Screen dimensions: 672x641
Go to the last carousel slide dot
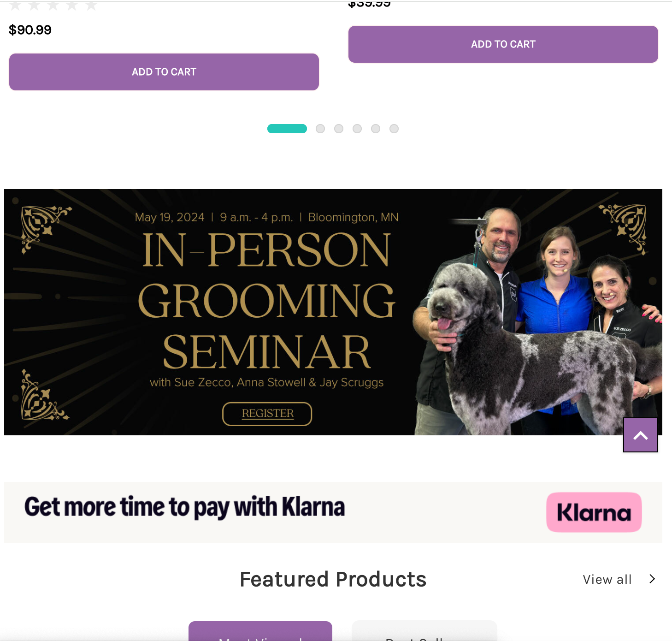point(394,129)
